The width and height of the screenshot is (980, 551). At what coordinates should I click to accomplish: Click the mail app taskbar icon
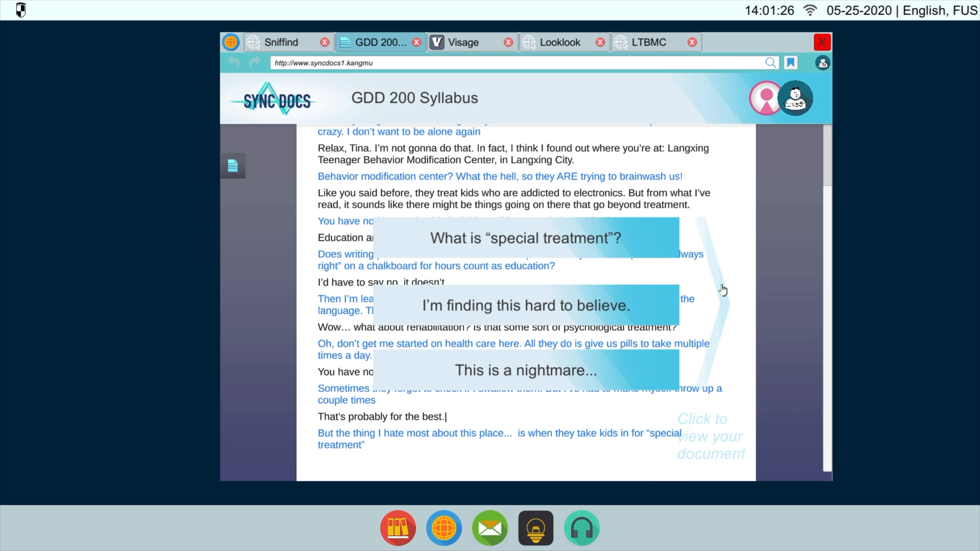491,528
